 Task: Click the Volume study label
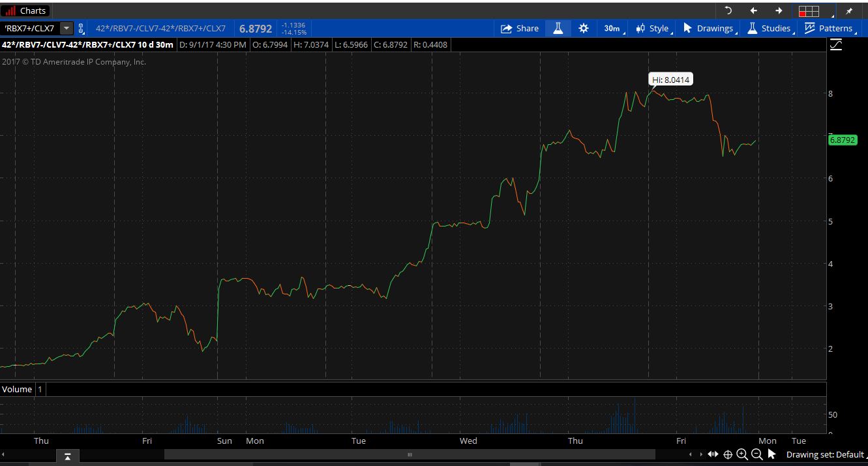17,389
